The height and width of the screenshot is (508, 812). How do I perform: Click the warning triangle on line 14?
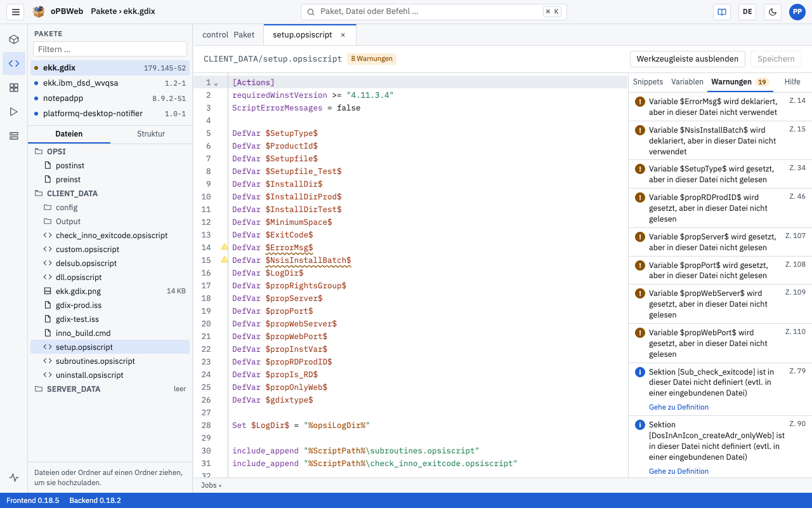click(224, 247)
